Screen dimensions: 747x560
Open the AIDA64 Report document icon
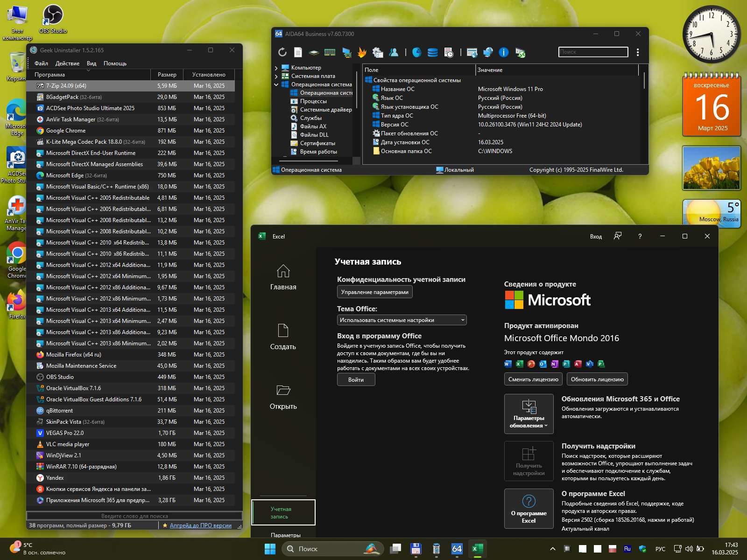[x=298, y=52]
